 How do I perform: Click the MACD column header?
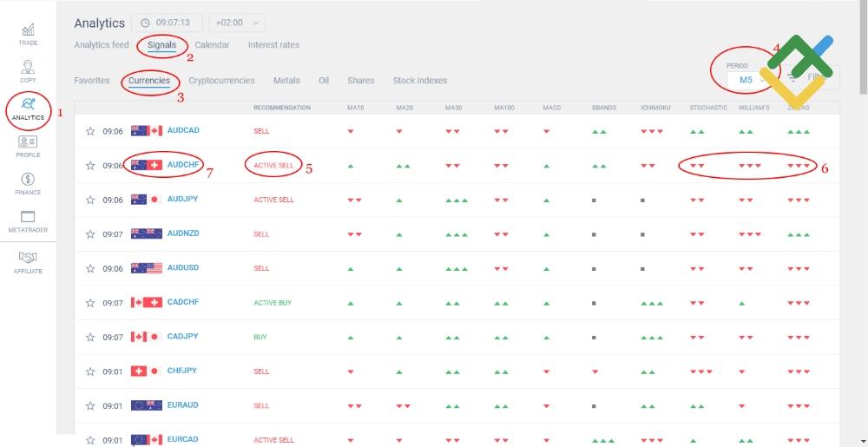(552, 108)
